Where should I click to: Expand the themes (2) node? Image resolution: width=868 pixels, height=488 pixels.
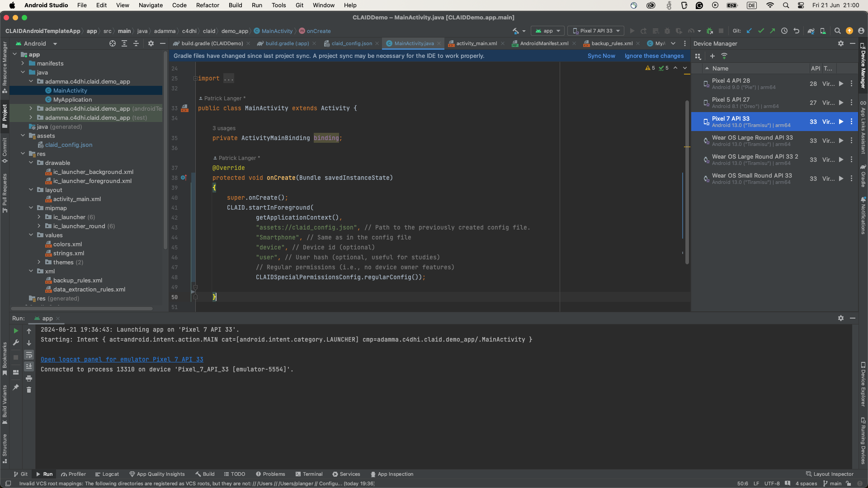point(39,263)
